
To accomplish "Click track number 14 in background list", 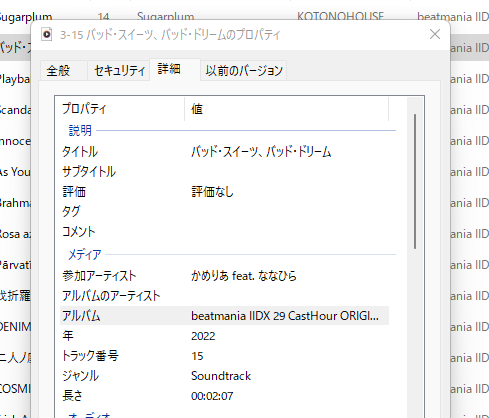I will point(103,16).
